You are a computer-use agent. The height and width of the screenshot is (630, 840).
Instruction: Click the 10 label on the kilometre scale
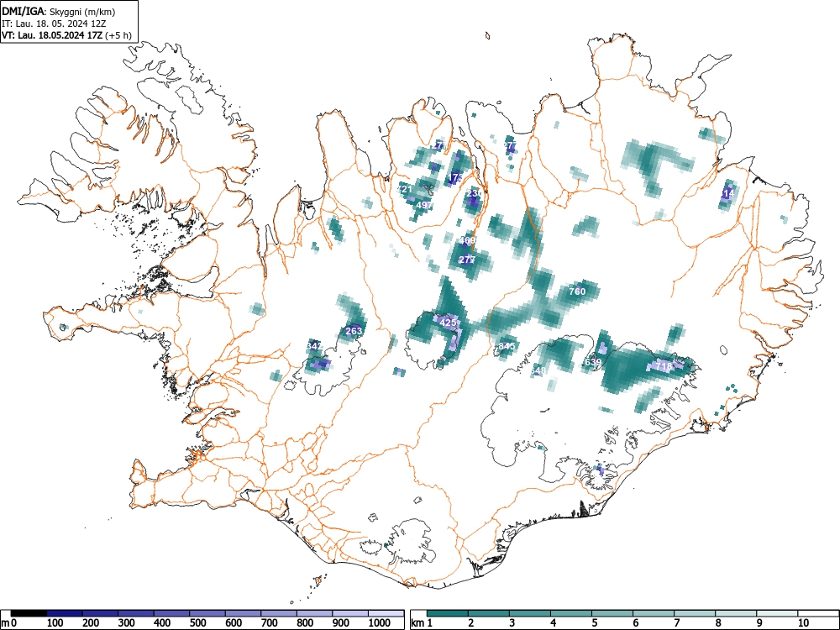pos(803,623)
